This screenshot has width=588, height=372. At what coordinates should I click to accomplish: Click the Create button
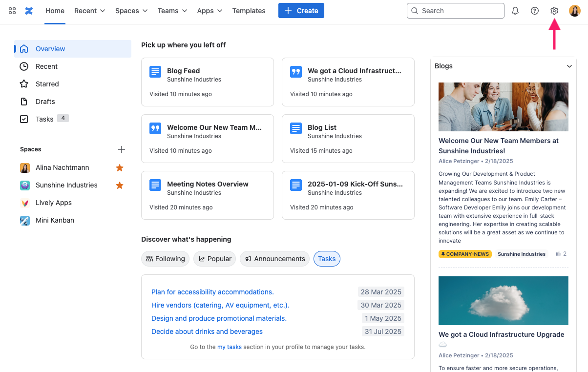(x=301, y=10)
